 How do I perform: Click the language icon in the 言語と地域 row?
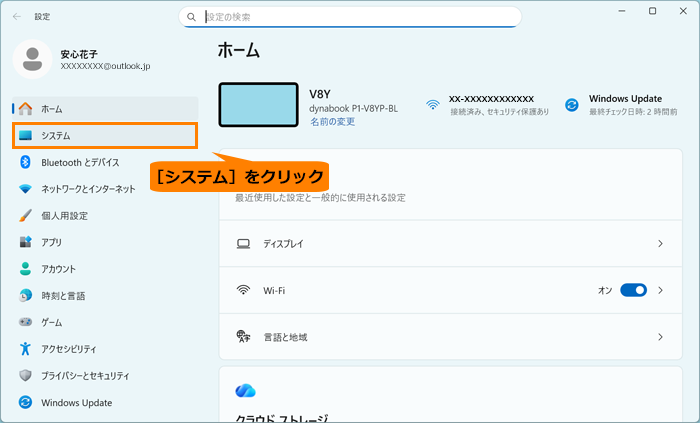coord(243,336)
